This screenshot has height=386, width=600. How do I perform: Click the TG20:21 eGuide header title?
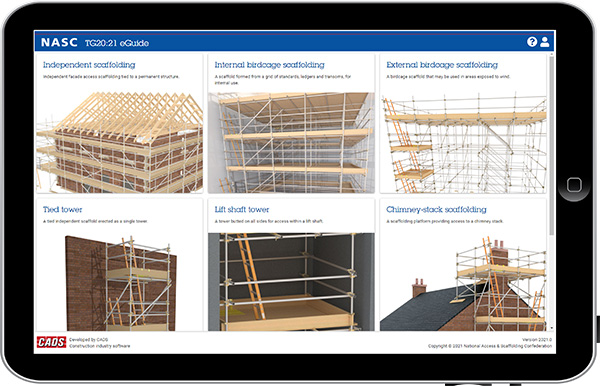(117, 43)
